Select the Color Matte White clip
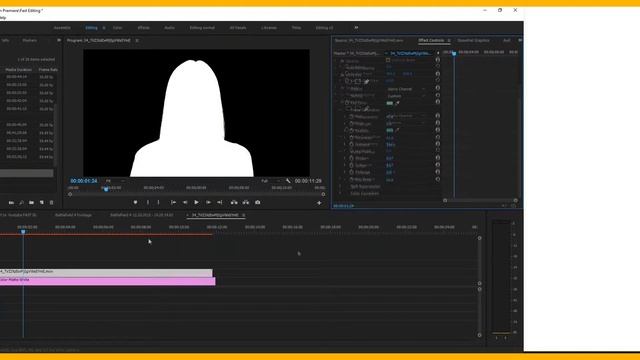Screen dimensions: 640x360 [108, 281]
